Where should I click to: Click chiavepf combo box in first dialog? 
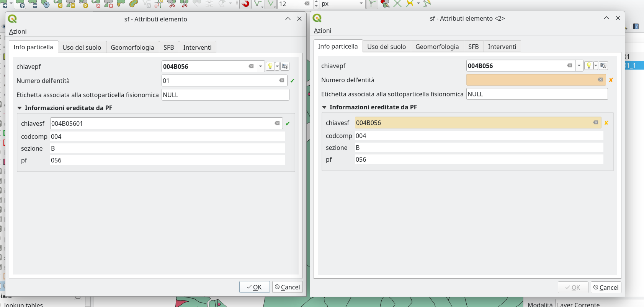click(213, 67)
